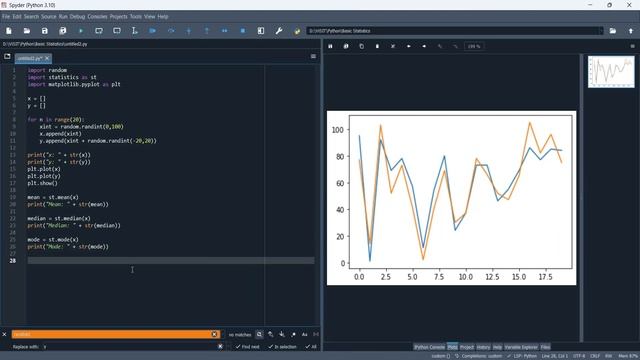Viewport: 640px width, 360px height.
Task: Open the Help menu
Action: tap(163, 17)
